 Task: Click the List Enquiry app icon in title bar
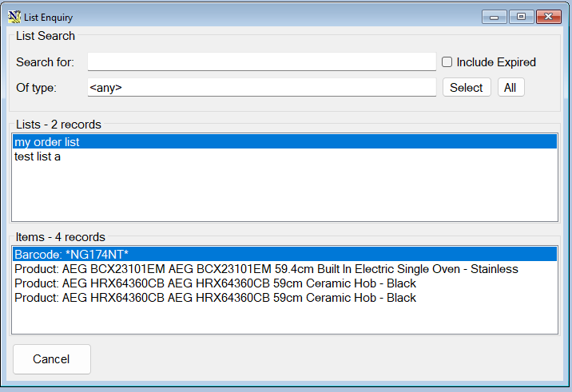coord(14,17)
